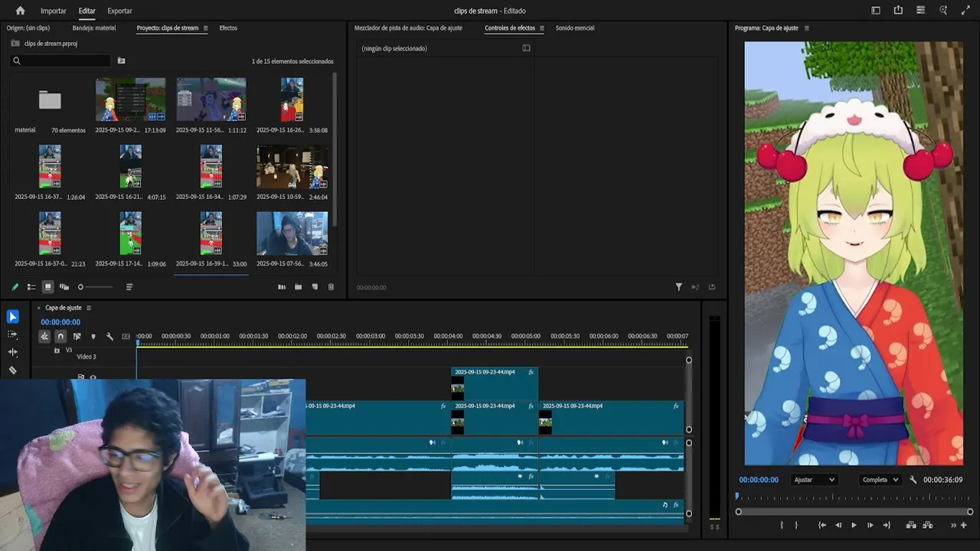Click the program monitor timecode 00:00:00:00
Viewport: 980px width, 551px height.
759,480
